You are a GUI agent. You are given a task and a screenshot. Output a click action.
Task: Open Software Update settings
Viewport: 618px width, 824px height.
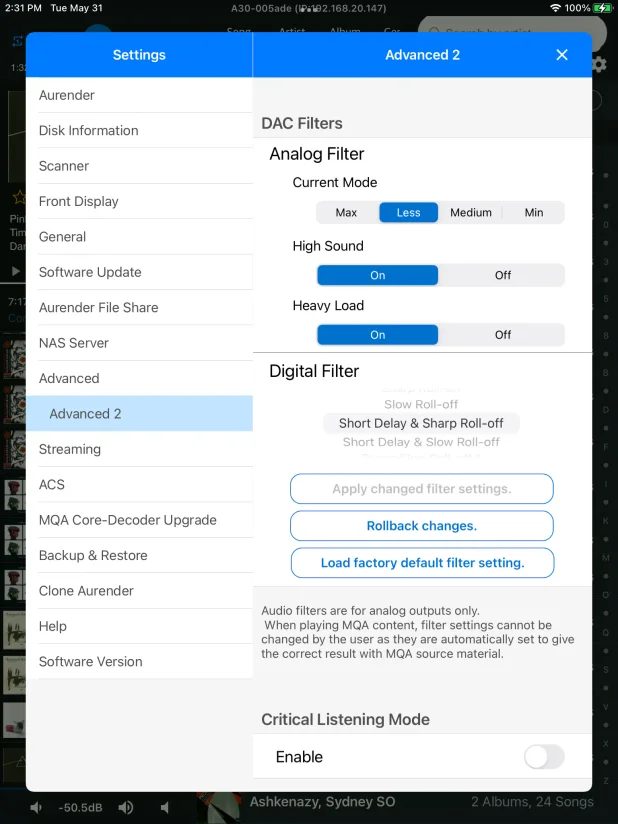click(x=139, y=272)
